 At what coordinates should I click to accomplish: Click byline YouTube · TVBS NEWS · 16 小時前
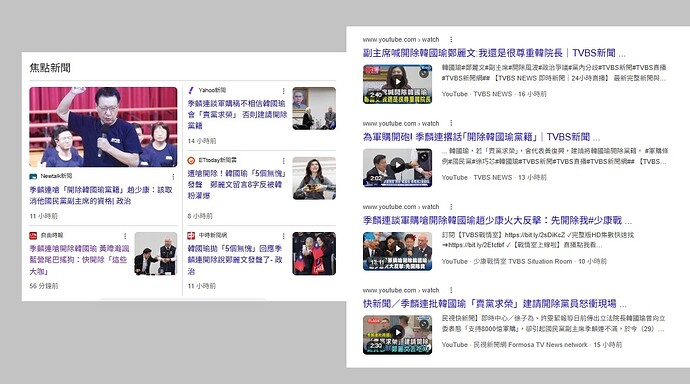[494, 94]
